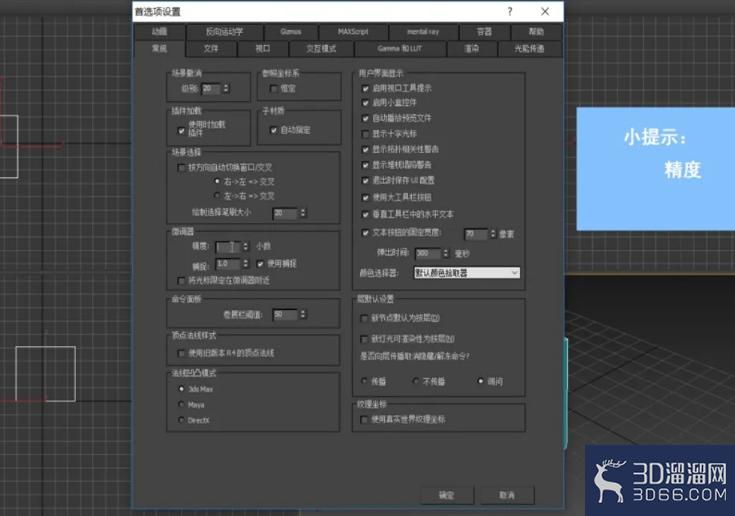Click the 精度 spinner arrows
The height and width of the screenshot is (516, 735).
coord(246,247)
